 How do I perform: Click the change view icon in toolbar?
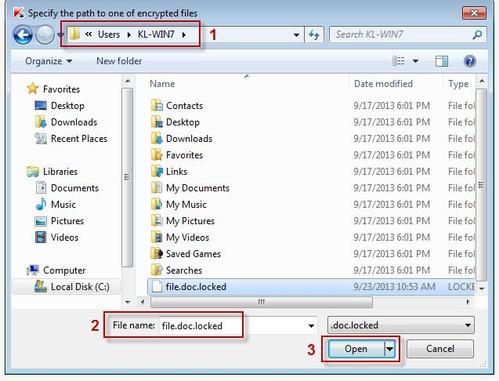(x=398, y=61)
